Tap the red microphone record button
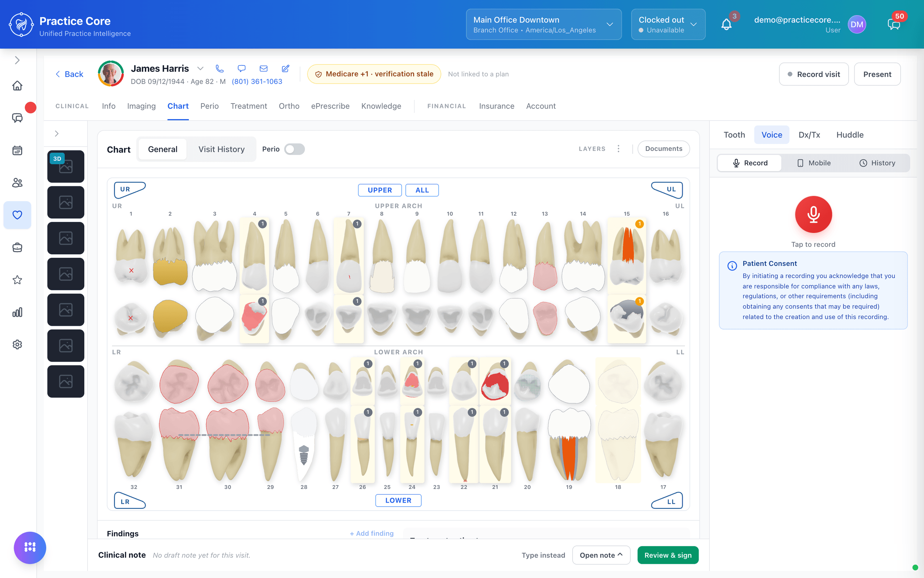Screen dimensions: 924x578 coord(813,214)
